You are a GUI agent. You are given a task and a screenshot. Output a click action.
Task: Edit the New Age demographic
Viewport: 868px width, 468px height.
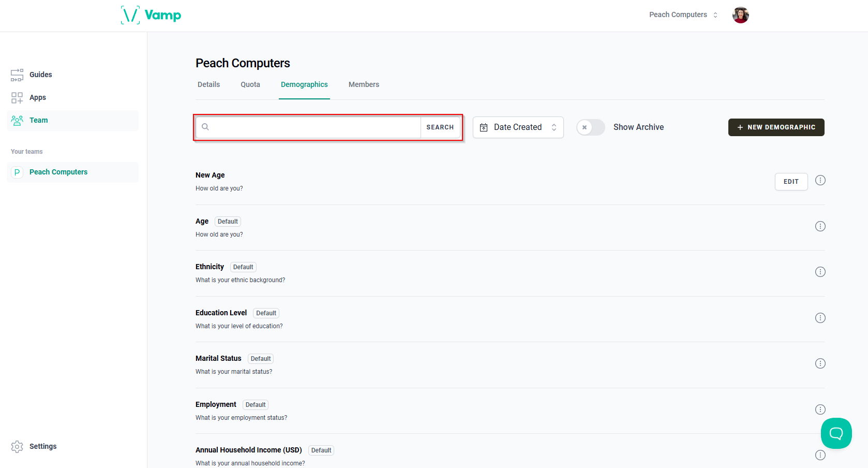791,182
